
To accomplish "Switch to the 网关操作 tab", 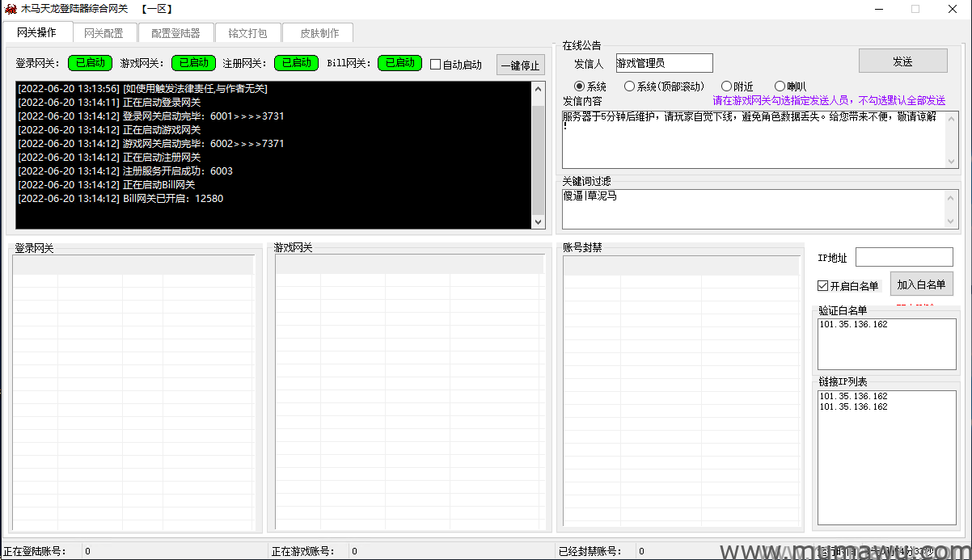I will pyautogui.click(x=36, y=32).
